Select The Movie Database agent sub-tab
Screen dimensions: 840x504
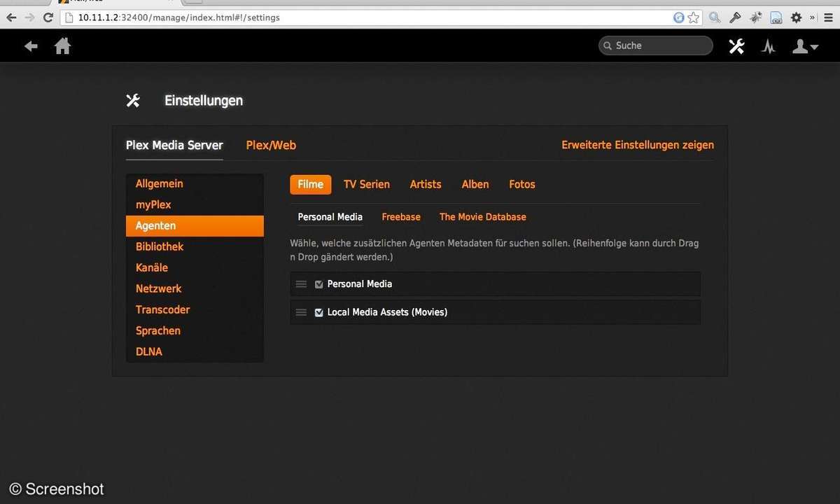click(483, 217)
